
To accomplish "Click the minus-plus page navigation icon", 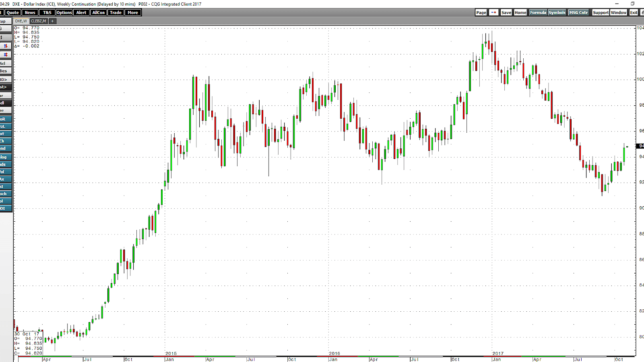I will [493, 12].
